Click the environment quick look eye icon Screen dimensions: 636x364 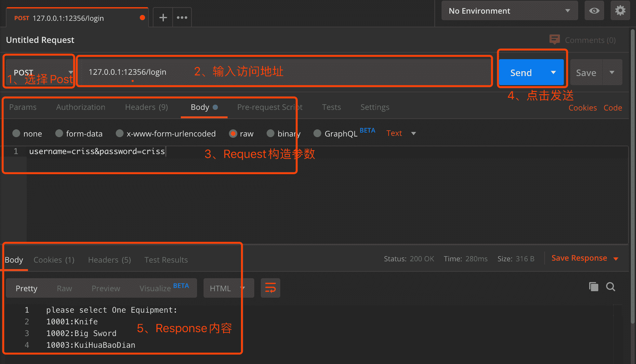pos(594,11)
